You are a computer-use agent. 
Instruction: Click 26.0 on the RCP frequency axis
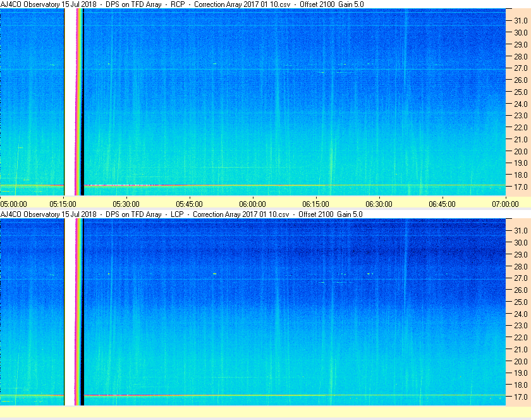pos(521,80)
